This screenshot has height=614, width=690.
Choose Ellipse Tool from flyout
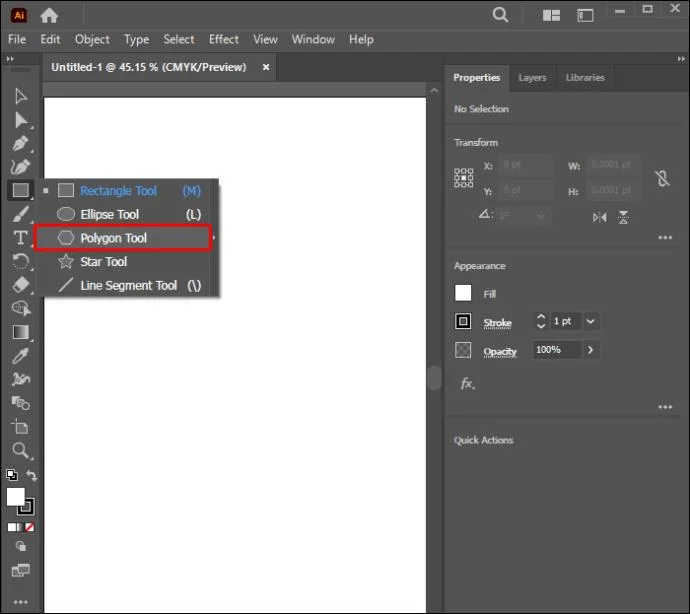point(123,214)
